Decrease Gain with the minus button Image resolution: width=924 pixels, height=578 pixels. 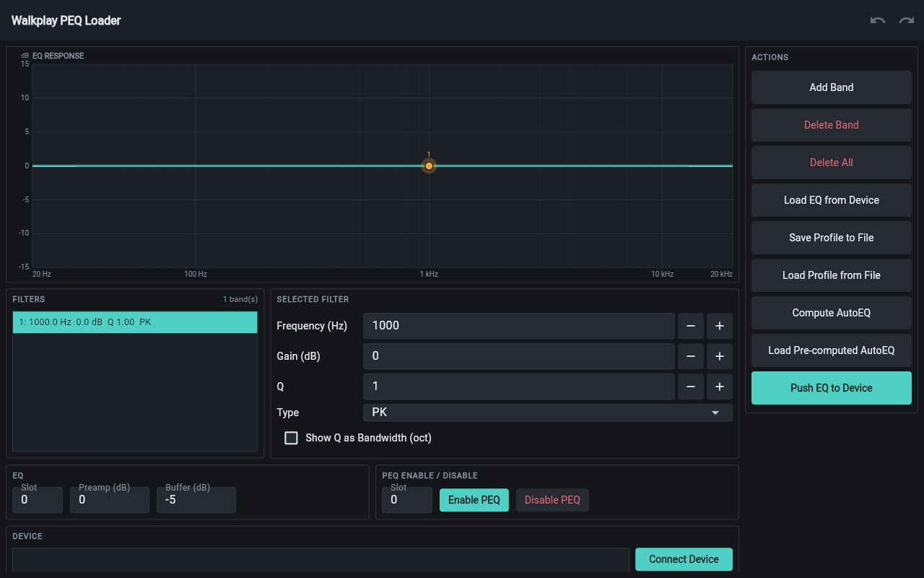coord(691,356)
